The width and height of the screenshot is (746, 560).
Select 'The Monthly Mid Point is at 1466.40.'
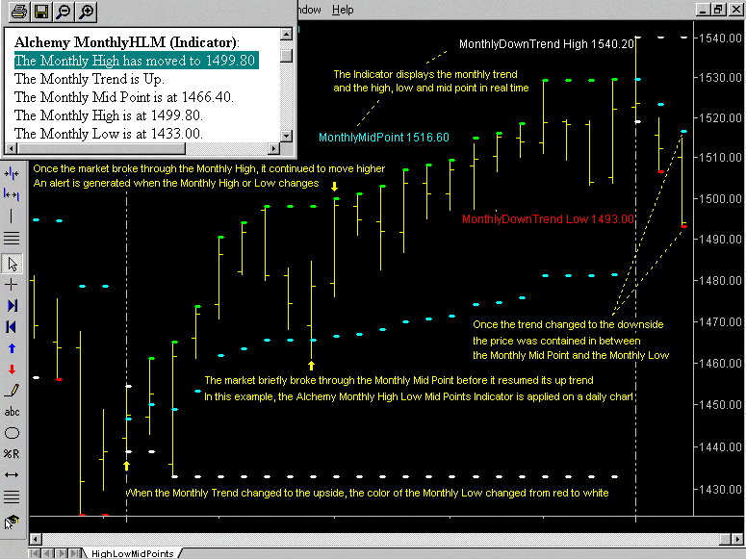pyautogui.click(x=124, y=97)
